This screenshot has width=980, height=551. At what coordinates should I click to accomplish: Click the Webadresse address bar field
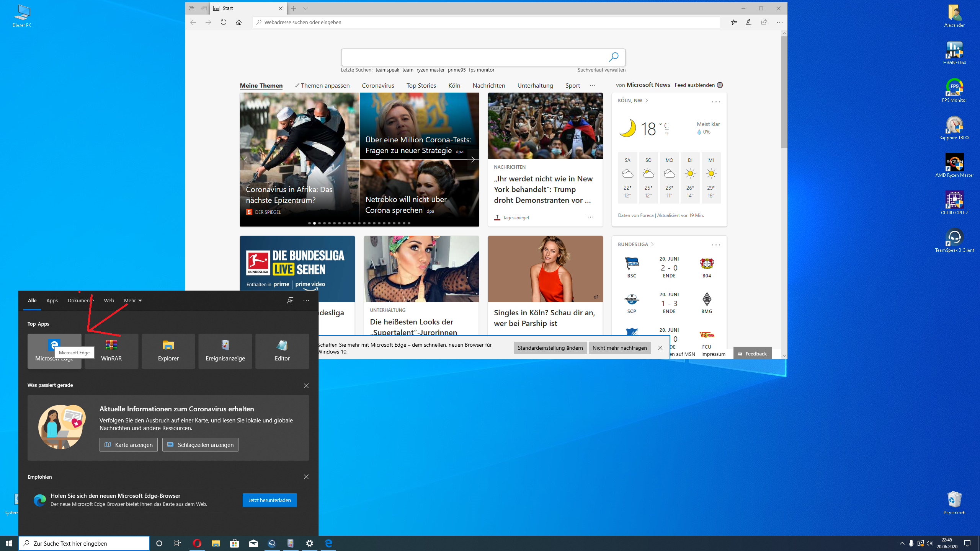(x=486, y=22)
